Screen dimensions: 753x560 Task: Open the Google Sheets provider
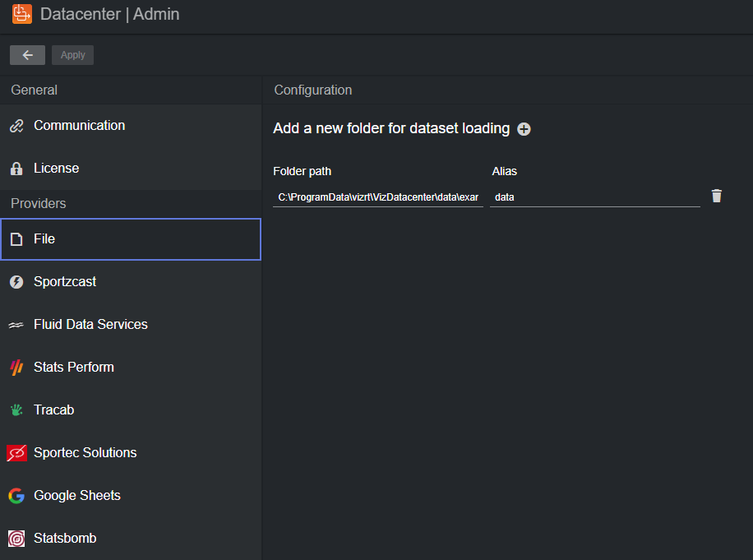(x=131, y=496)
